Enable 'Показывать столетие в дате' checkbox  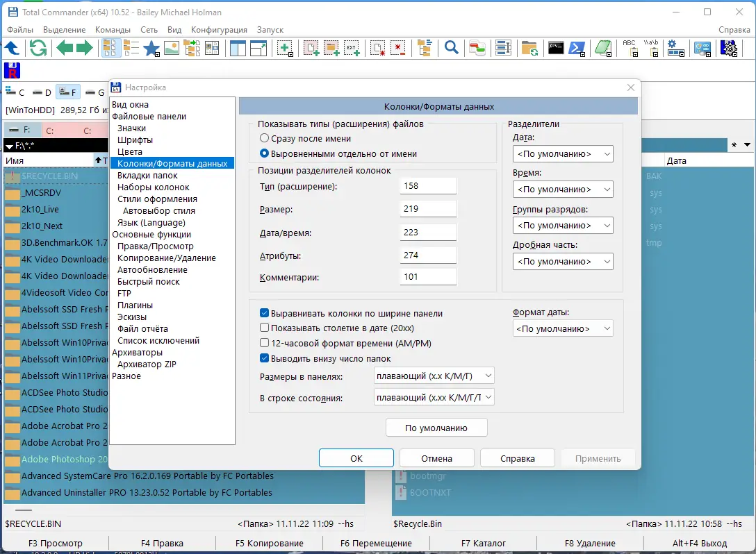(264, 328)
